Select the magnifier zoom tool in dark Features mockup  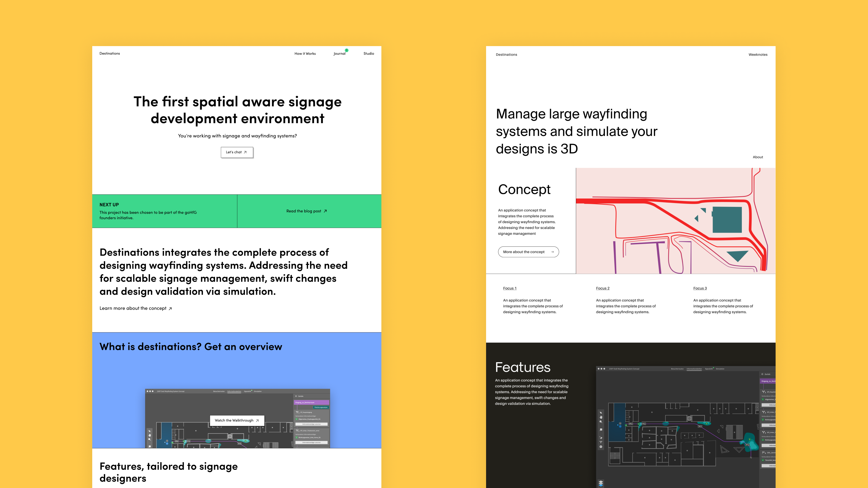pos(601,422)
